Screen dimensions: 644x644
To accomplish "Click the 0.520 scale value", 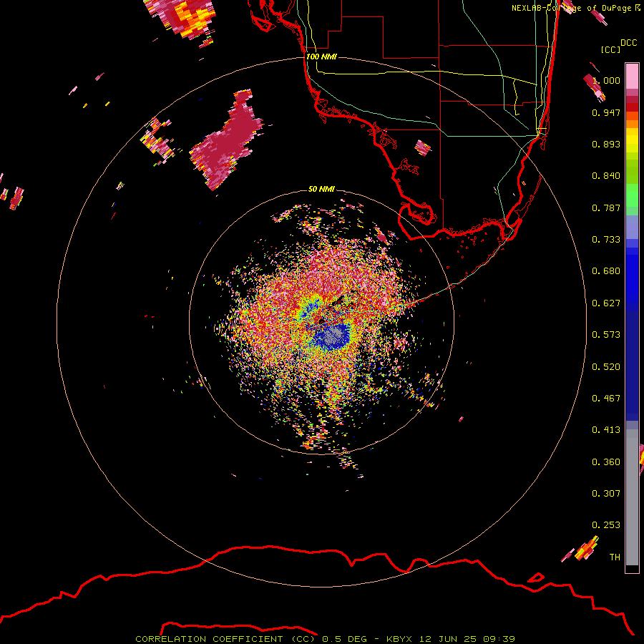I will click(606, 367).
